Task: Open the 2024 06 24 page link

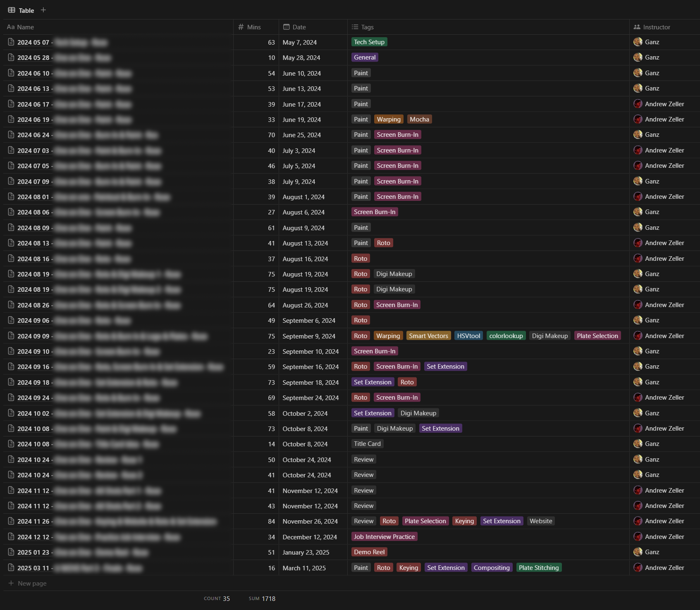Action: click(33, 135)
